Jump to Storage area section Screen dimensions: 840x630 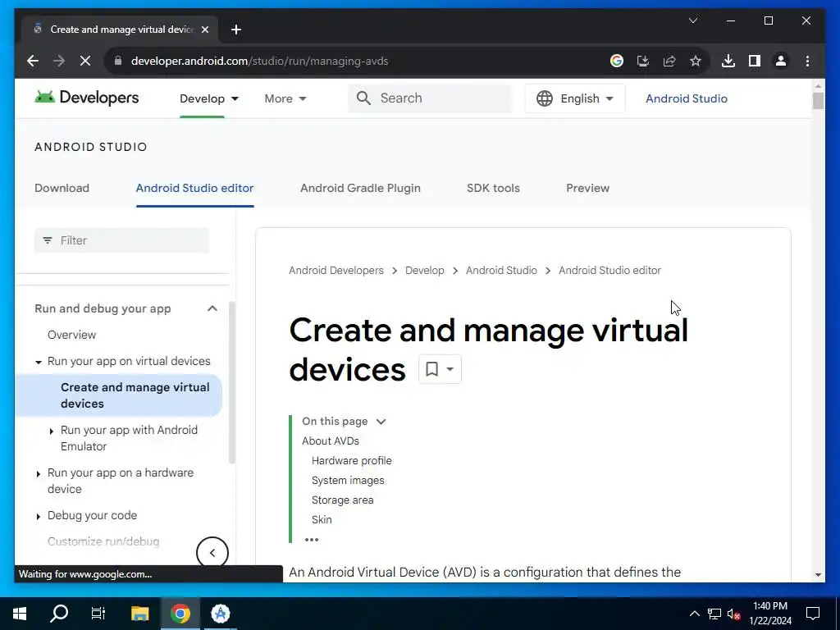(343, 500)
